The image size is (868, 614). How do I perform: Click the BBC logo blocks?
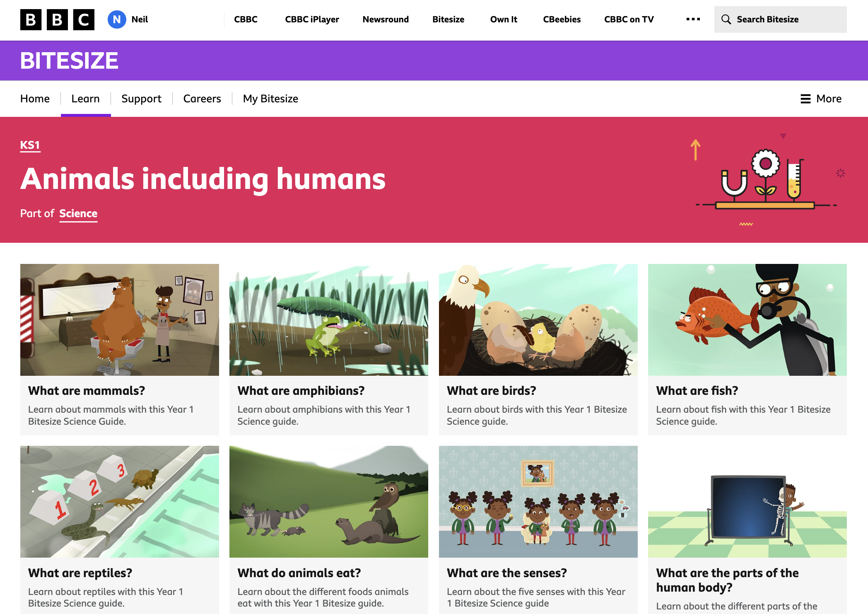pyautogui.click(x=57, y=19)
